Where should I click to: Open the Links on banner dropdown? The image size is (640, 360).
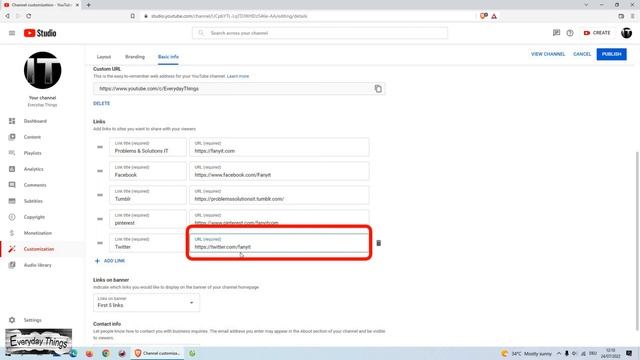pyautogui.click(x=146, y=303)
